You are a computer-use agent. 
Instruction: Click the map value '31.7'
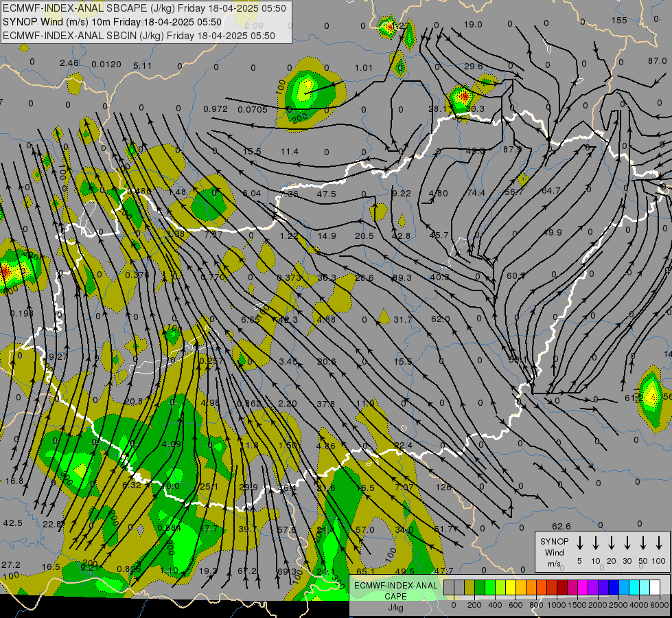point(402,319)
